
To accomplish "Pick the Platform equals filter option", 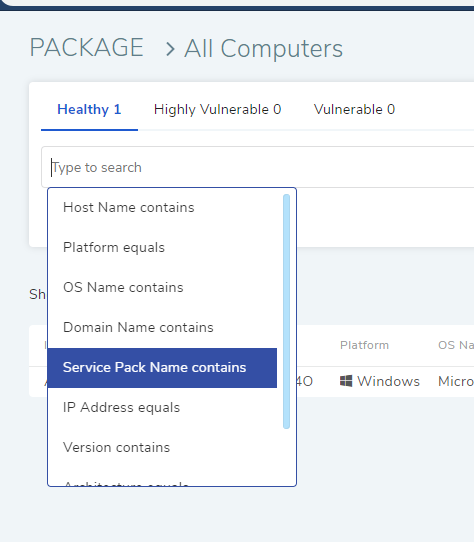I will (162, 248).
